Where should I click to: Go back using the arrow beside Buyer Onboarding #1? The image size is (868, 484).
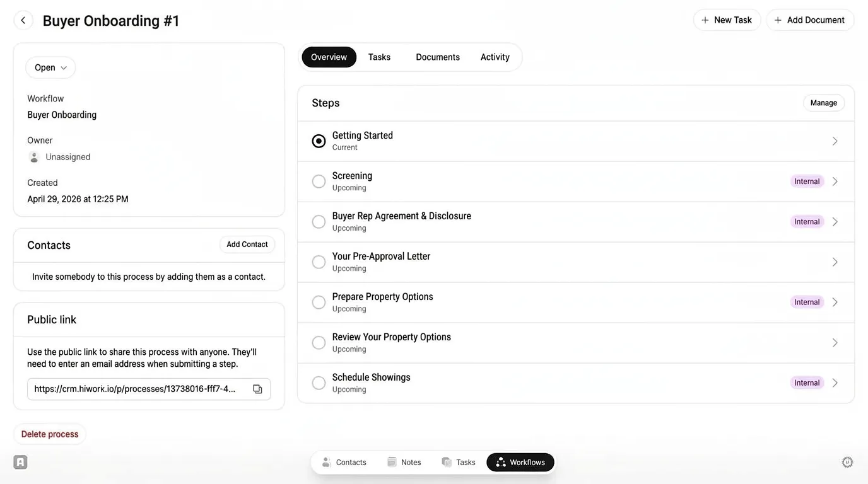pos(23,20)
